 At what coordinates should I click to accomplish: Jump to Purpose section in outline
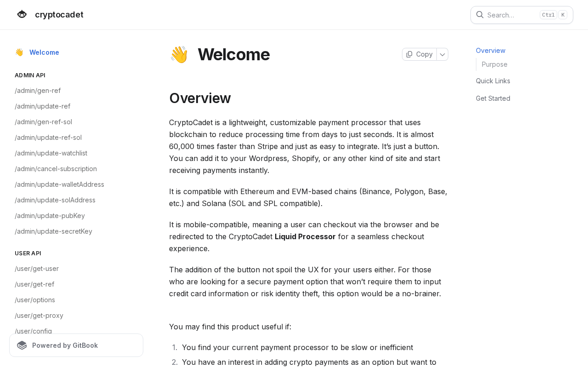click(x=495, y=64)
